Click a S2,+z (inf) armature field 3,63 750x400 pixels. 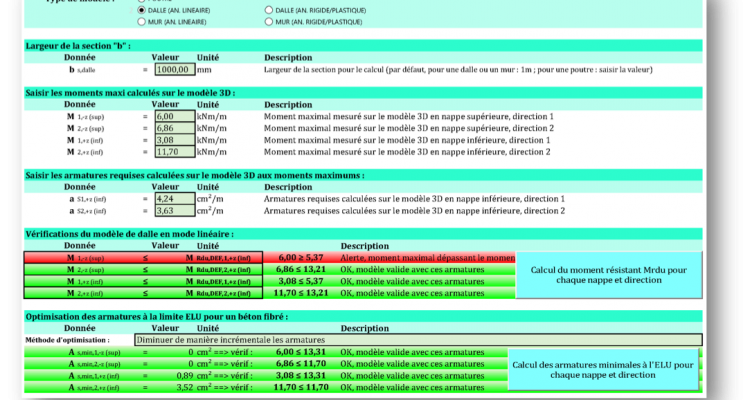[x=175, y=211]
